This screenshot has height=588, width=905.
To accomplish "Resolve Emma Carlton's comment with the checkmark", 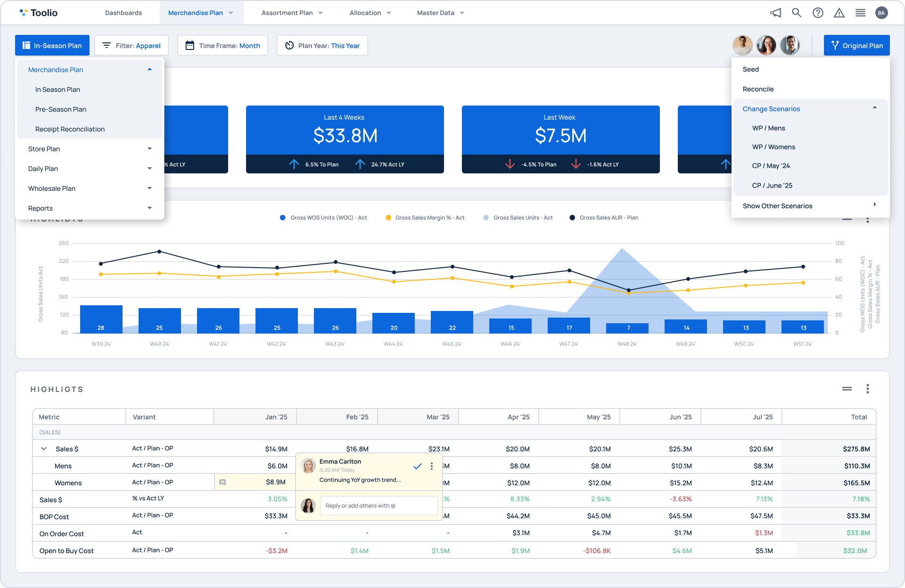I will coord(417,466).
